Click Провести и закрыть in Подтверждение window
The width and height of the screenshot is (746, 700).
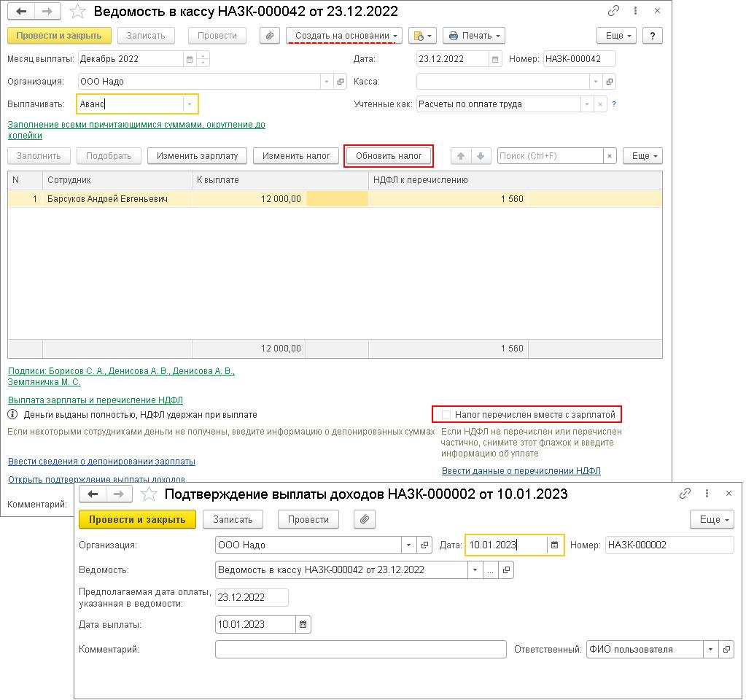point(137,520)
